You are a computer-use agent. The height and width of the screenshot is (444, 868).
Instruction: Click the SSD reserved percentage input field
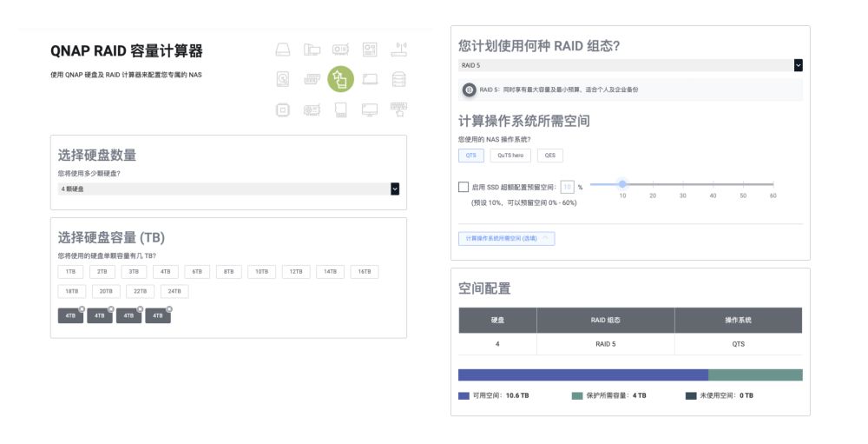tap(567, 187)
